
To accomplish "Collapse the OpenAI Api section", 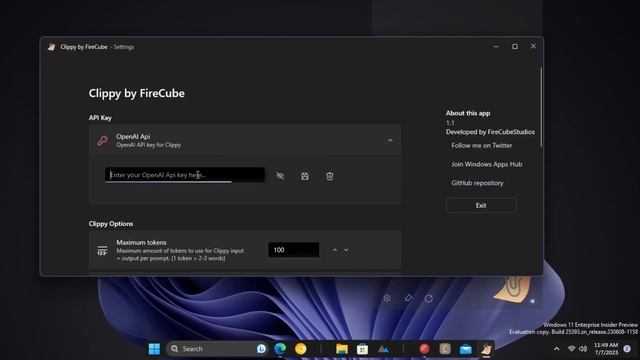I will point(390,140).
